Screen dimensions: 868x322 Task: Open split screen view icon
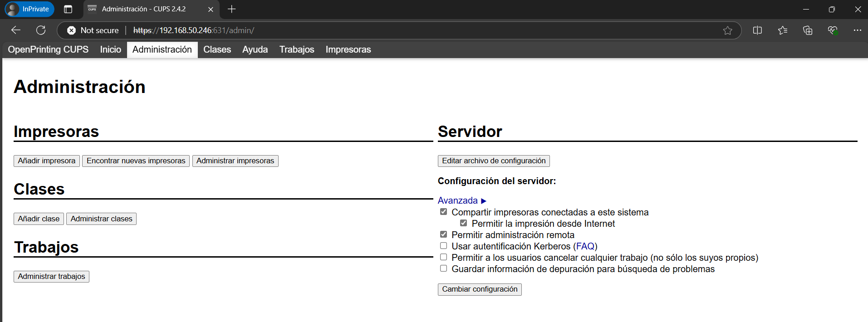tap(757, 30)
